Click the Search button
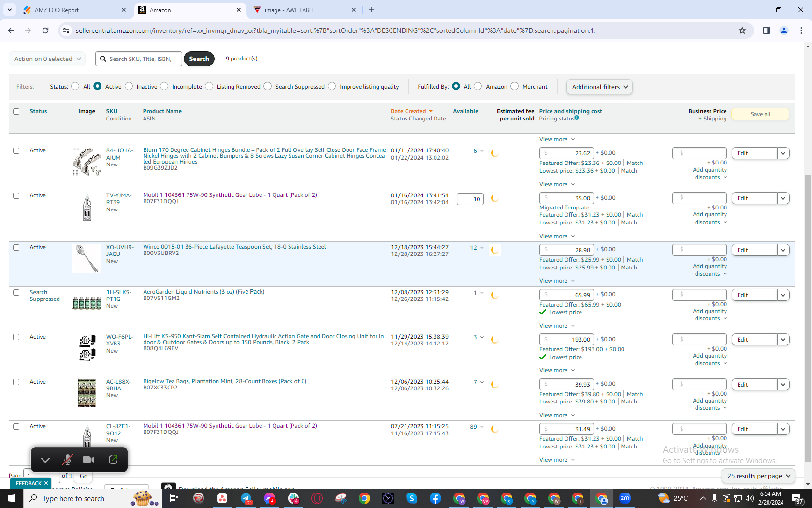Screen dimensions: 812x508 tap(199, 59)
